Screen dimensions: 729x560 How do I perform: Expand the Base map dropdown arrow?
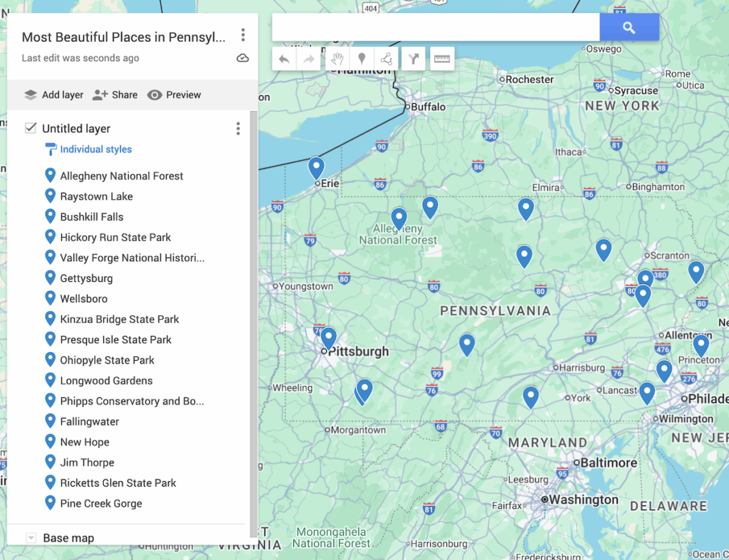click(31, 538)
